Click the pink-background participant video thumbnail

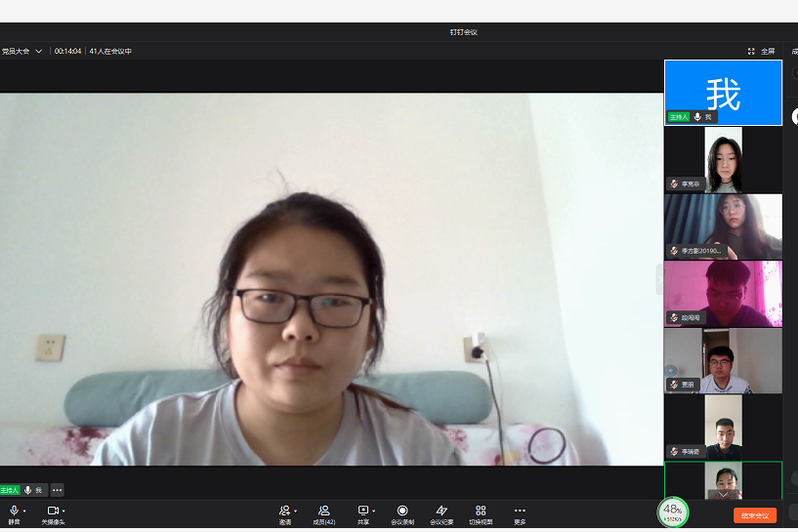click(723, 293)
